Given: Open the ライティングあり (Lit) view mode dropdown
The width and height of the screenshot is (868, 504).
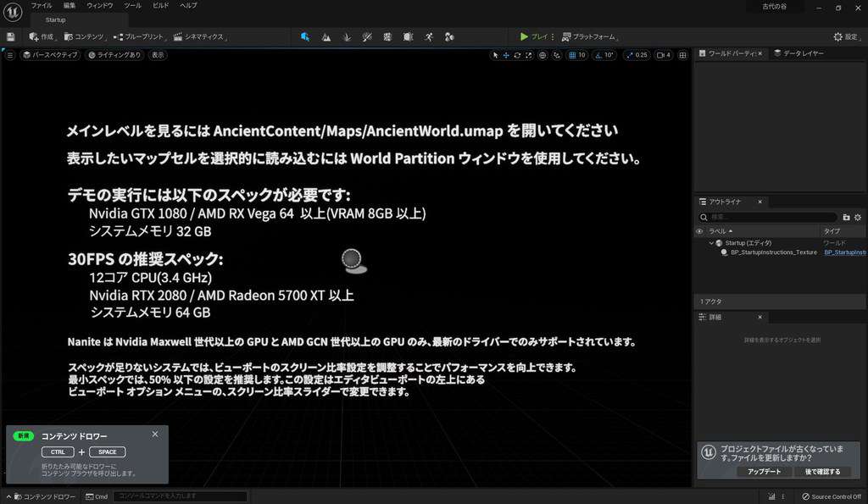Looking at the screenshot, I should 114,55.
